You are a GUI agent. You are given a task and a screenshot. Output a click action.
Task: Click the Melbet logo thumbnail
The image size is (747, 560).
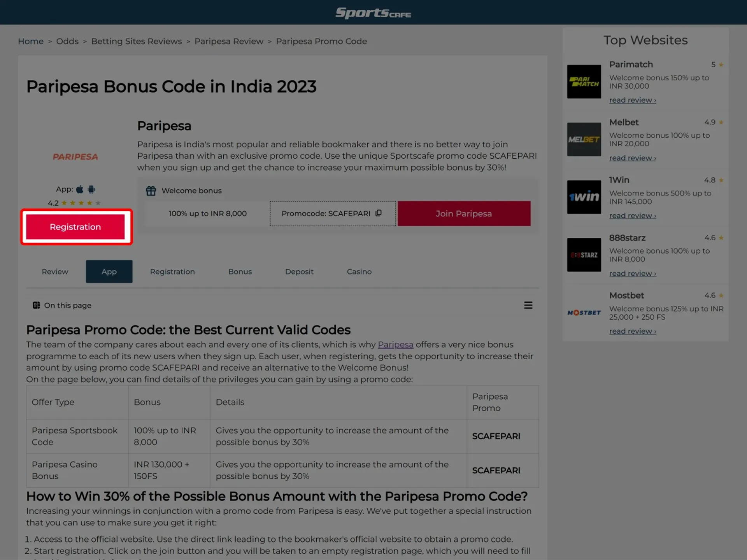(584, 139)
